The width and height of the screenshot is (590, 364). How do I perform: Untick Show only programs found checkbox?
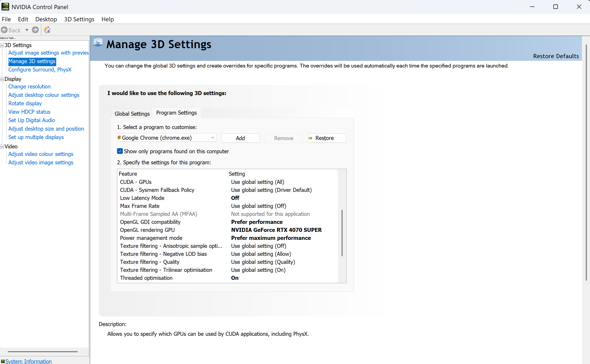[x=120, y=151]
